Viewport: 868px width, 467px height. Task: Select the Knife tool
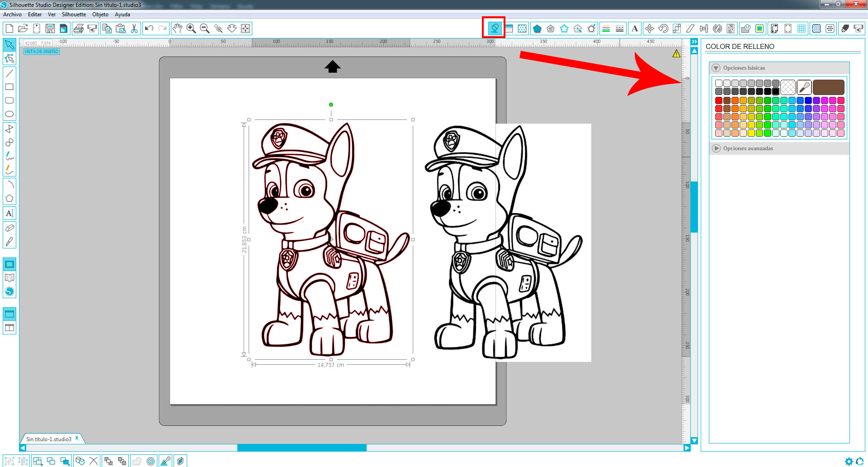click(9, 242)
